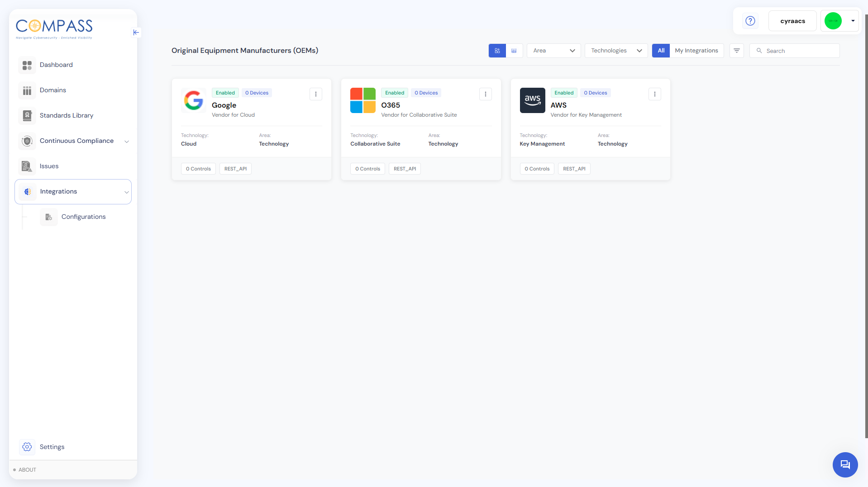Collapse the sidebar with the arrow icon

pyautogui.click(x=136, y=33)
